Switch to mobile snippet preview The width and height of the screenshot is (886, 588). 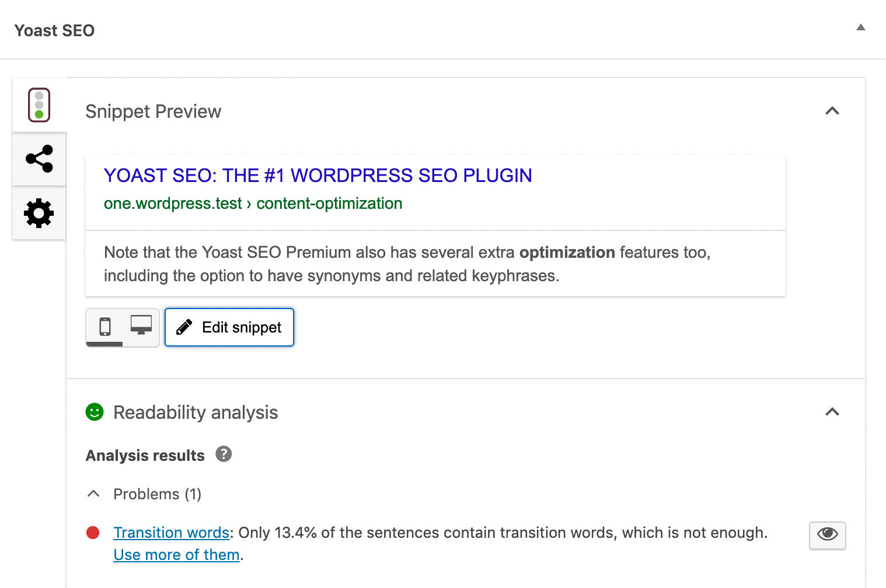coord(104,327)
